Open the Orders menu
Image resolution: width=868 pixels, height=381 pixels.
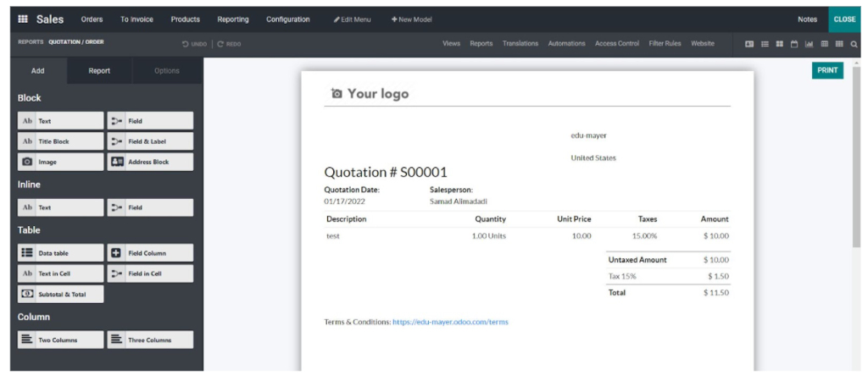pos(92,19)
